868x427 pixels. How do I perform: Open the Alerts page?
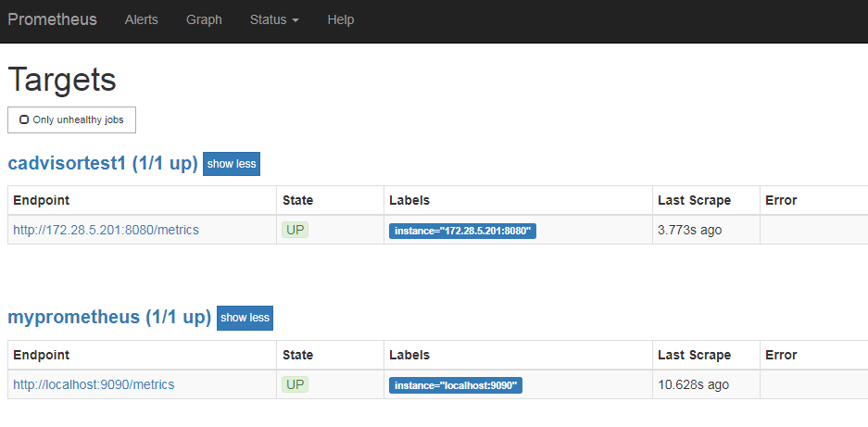tap(142, 19)
